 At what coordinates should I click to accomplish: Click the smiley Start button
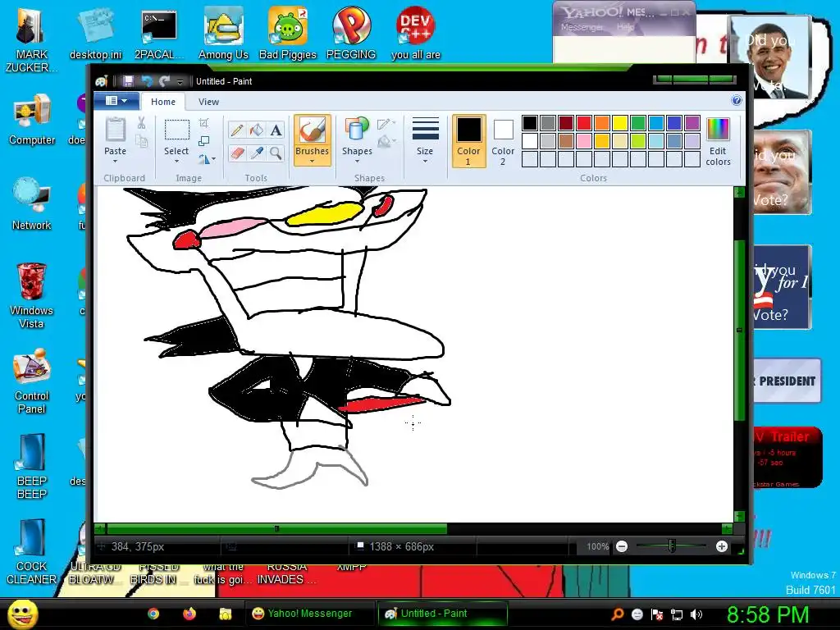coord(22,614)
